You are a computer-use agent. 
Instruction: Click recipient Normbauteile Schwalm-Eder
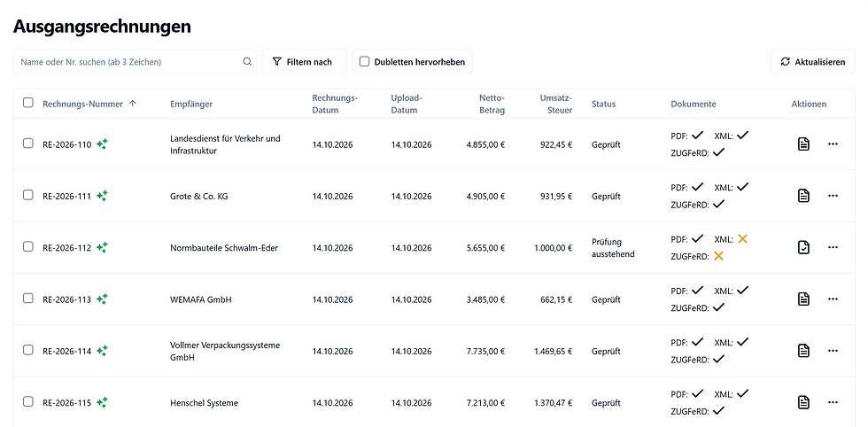pyautogui.click(x=224, y=247)
